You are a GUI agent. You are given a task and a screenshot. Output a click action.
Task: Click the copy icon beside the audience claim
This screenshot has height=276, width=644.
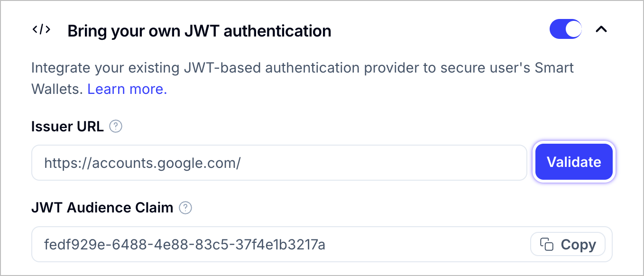coord(547,245)
